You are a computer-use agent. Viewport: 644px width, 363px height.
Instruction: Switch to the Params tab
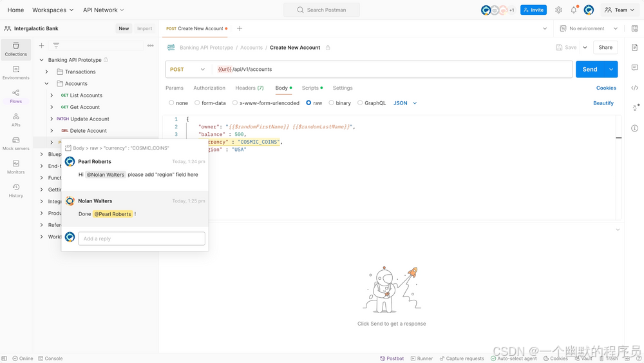(175, 88)
